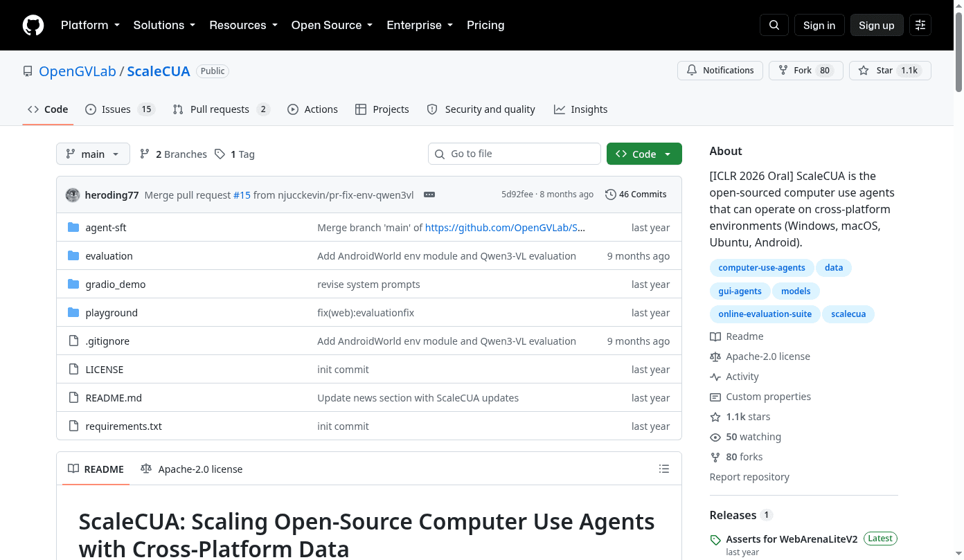Click the book icon beside Readme
This screenshot has height=560, width=964.
point(715,336)
